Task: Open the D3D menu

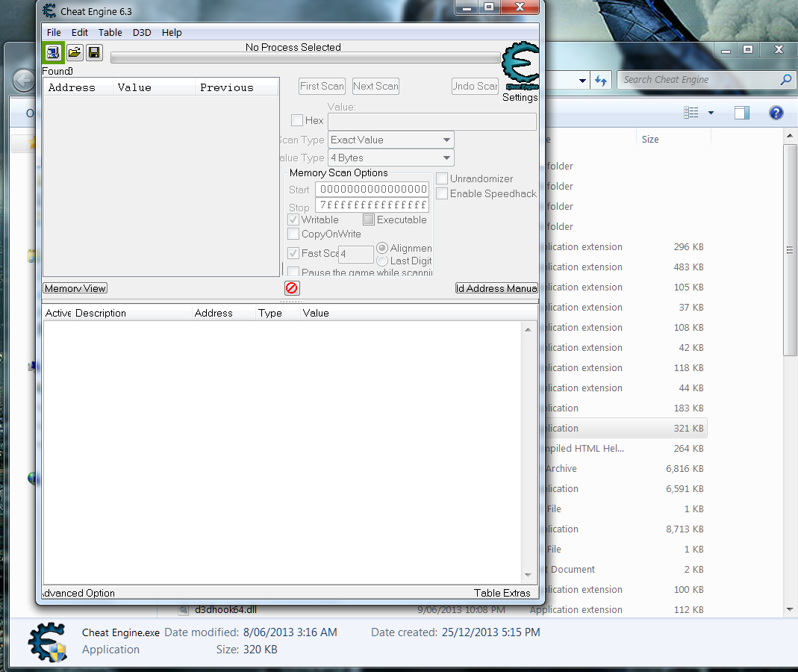Action: (x=142, y=33)
